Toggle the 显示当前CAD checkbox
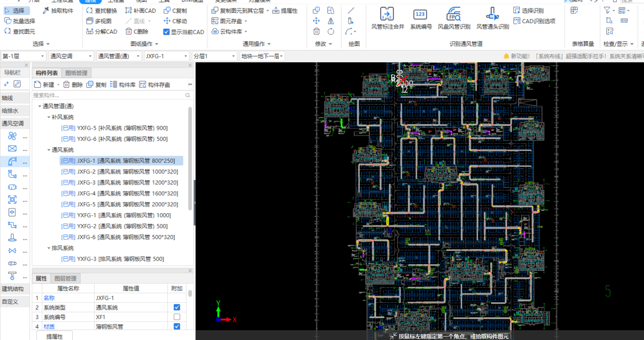The image size is (644, 340). 166,32
